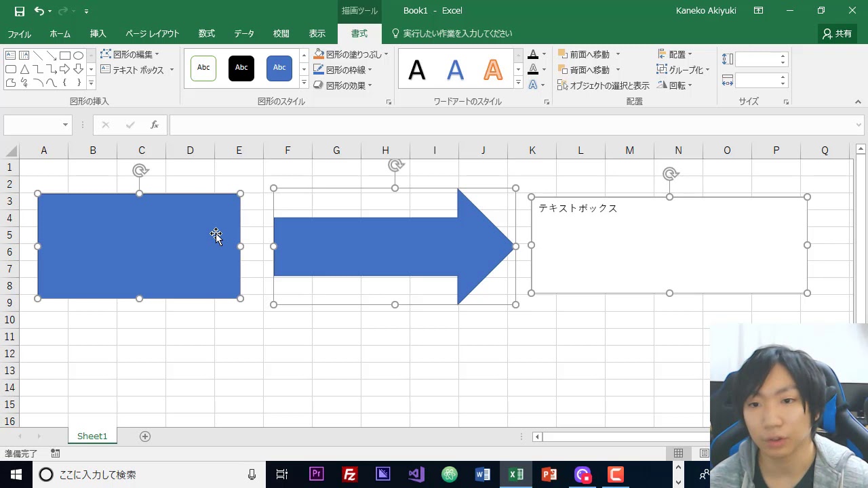Open Word from the taskbar
This screenshot has width=868, height=488.
pyautogui.click(x=483, y=474)
